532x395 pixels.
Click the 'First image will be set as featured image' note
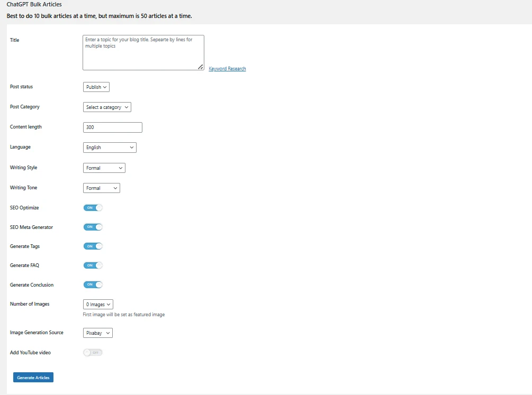[x=124, y=315]
